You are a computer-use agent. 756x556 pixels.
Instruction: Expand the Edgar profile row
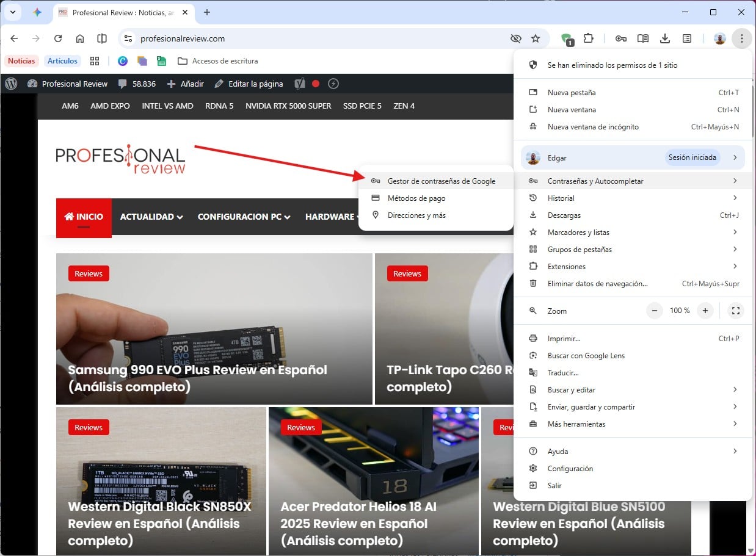pyautogui.click(x=633, y=157)
